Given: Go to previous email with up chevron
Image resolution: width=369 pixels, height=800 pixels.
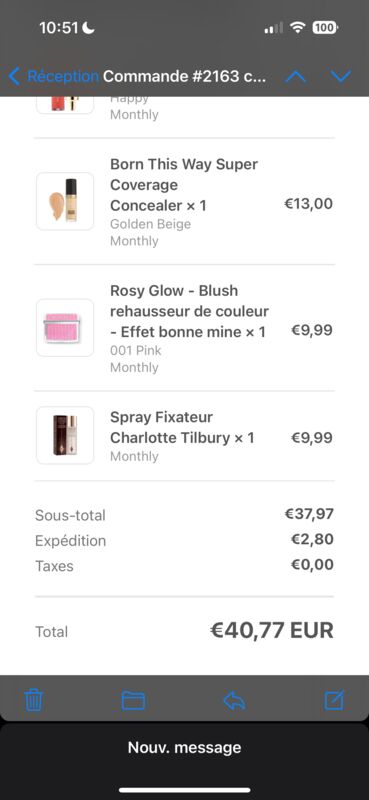Looking at the screenshot, I should pyautogui.click(x=296, y=77).
